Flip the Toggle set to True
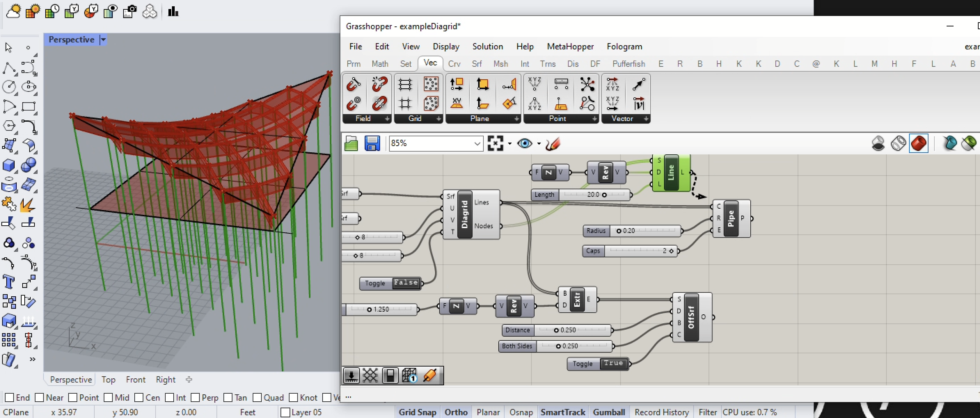This screenshot has height=418, width=980. point(613,364)
